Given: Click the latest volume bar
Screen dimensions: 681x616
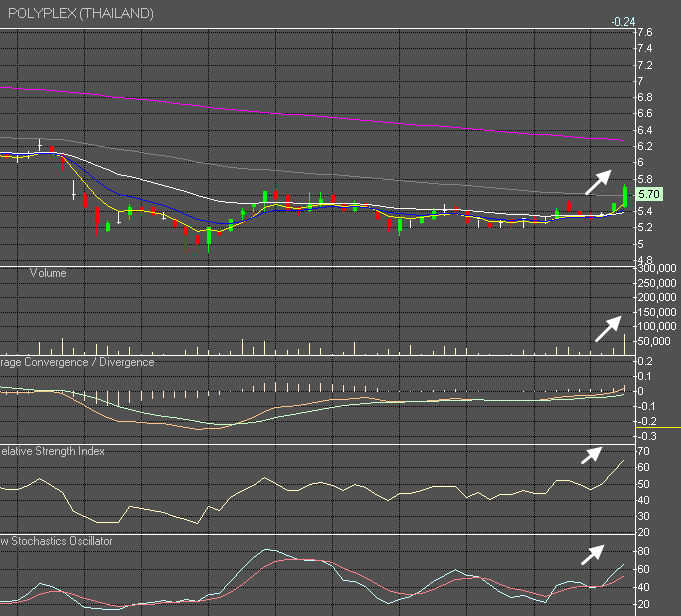Looking at the screenshot, I should pos(625,344).
